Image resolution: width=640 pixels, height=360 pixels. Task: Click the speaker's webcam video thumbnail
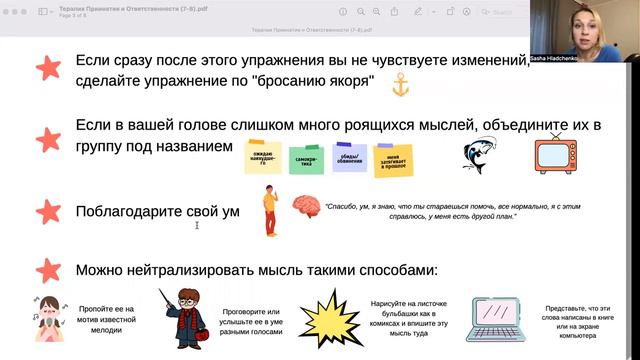[x=584, y=31]
